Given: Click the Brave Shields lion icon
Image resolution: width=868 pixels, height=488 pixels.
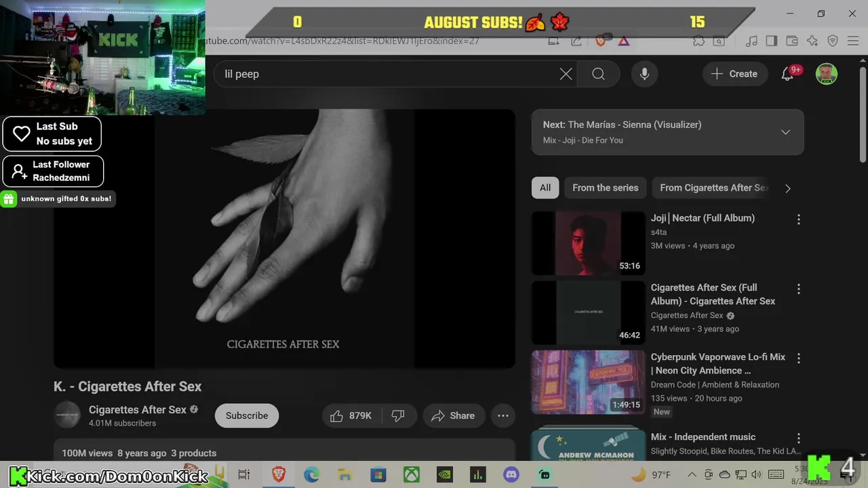Looking at the screenshot, I should pos(600,41).
